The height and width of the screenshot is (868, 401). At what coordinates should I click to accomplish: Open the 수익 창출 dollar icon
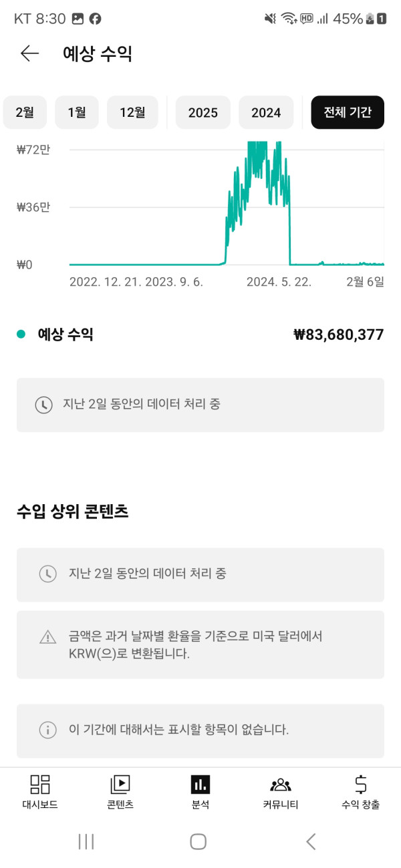(x=361, y=784)
